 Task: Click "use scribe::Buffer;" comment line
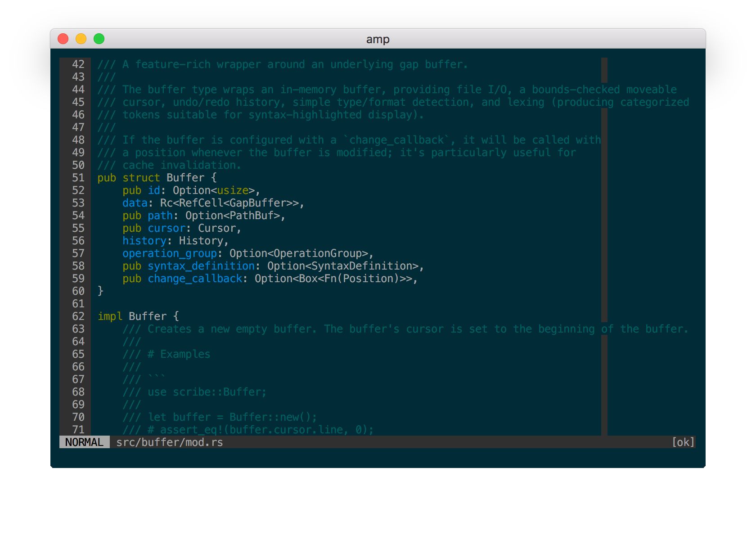pos(207,392)
